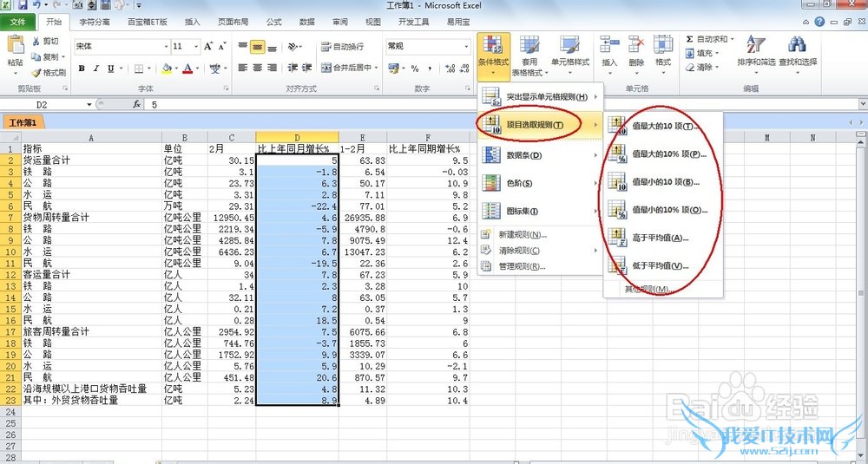The width and height of the screenshot is (868, 464).
Task: Select top vertical alignment icon
Action: 243,47
